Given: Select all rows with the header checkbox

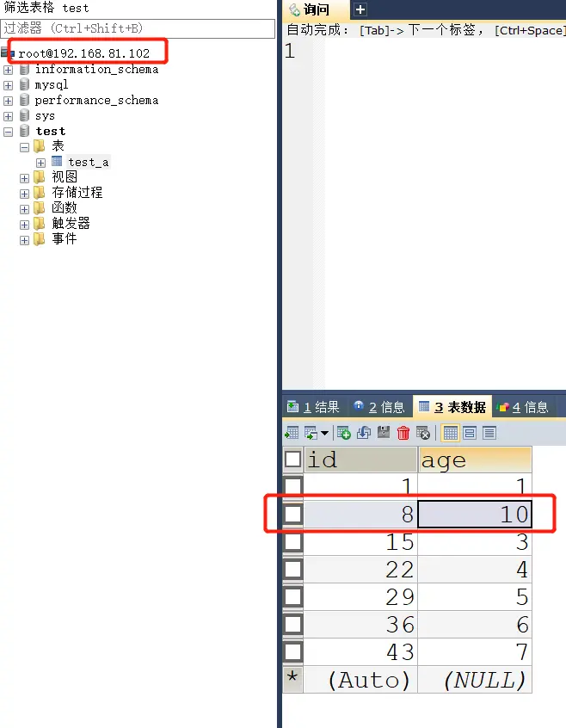Looking at the screenshot, I should pos(293,460).
